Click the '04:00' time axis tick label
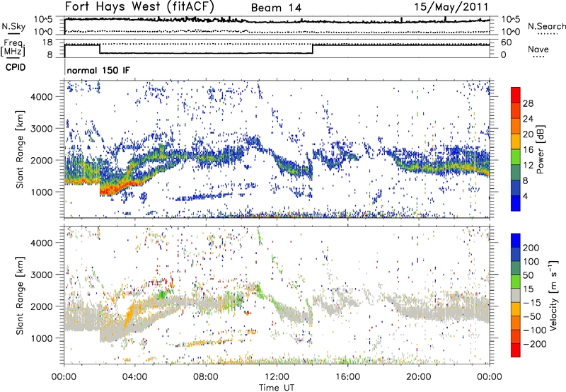Image resolution: width=566 pixels, height=392 pixels. coord(134,377)
